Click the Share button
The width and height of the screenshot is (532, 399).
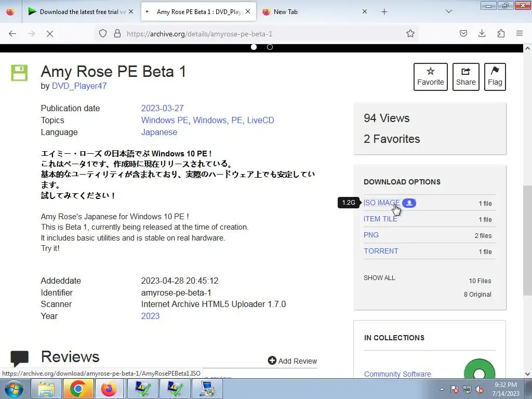(x=466, y=77)
